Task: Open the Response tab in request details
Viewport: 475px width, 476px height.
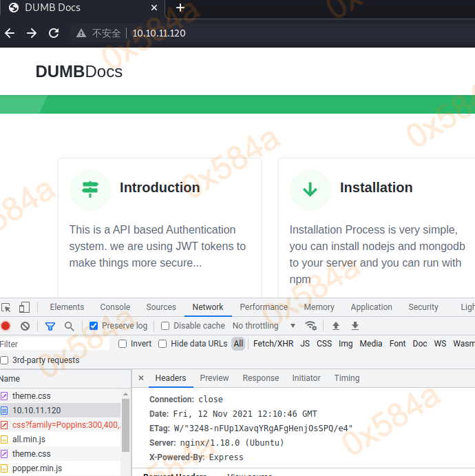Action: pos(261,378)
